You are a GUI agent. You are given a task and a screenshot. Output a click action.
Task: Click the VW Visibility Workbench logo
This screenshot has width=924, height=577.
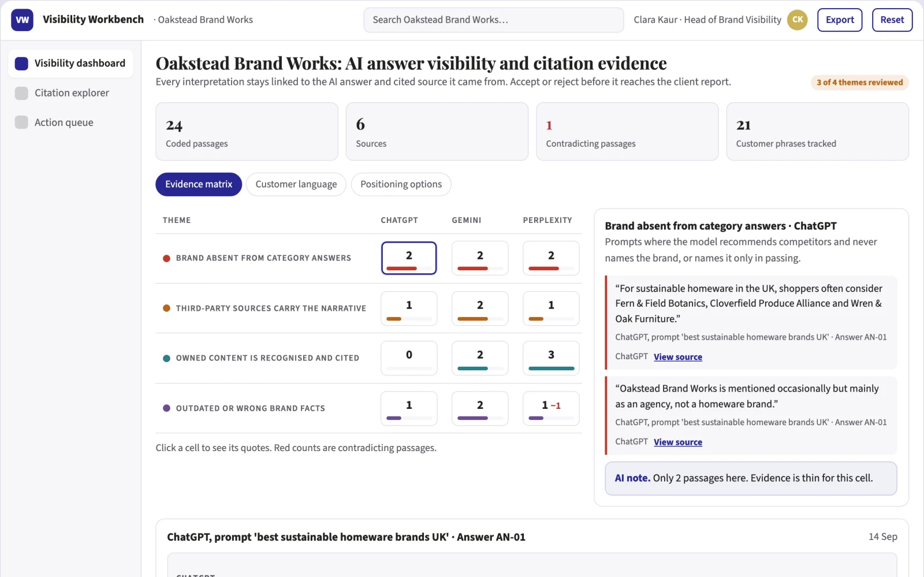tap(22, 20)
